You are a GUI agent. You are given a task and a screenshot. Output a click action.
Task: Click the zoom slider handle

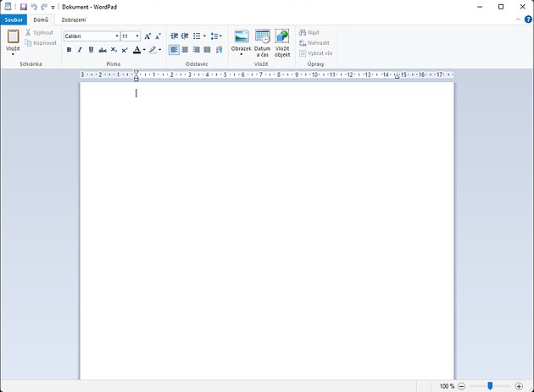point(490,386)
